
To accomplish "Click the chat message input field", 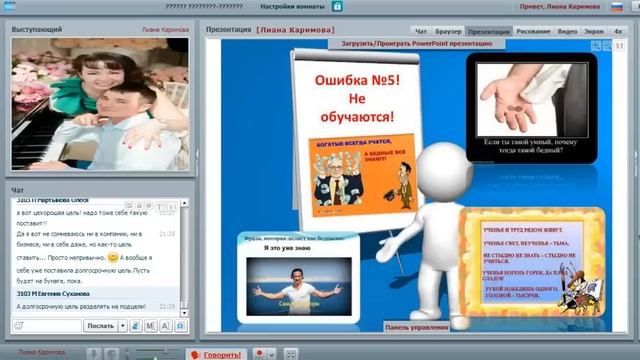I will [x=47, y=326].
